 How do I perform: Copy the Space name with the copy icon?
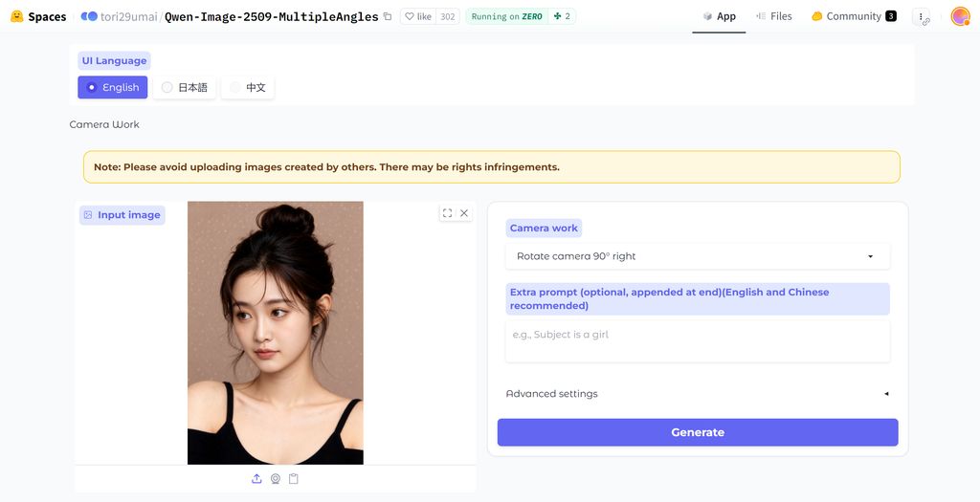click(x=388, y=16)
